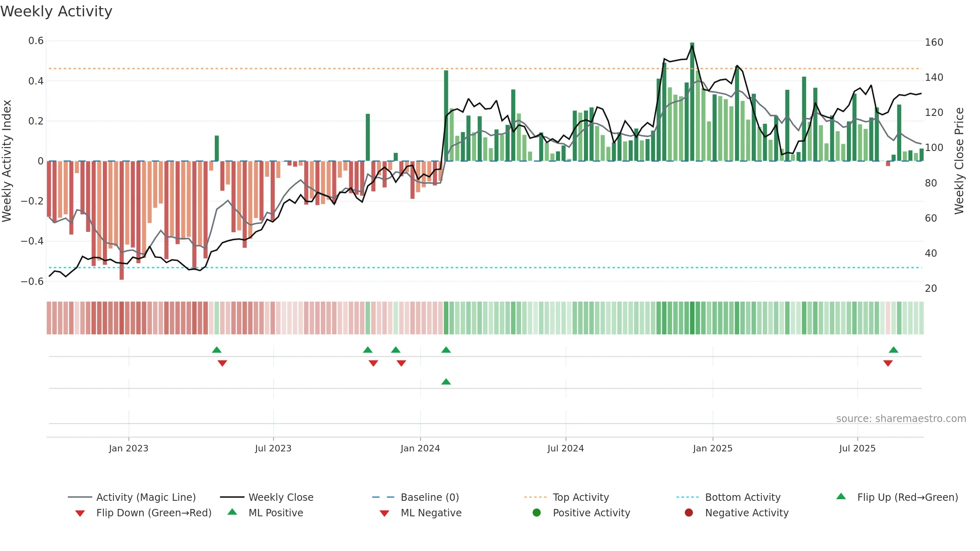This screenshot has width=980, height=551.
Task: Click the Weekly Activity Index axis title
Action: 7,161
